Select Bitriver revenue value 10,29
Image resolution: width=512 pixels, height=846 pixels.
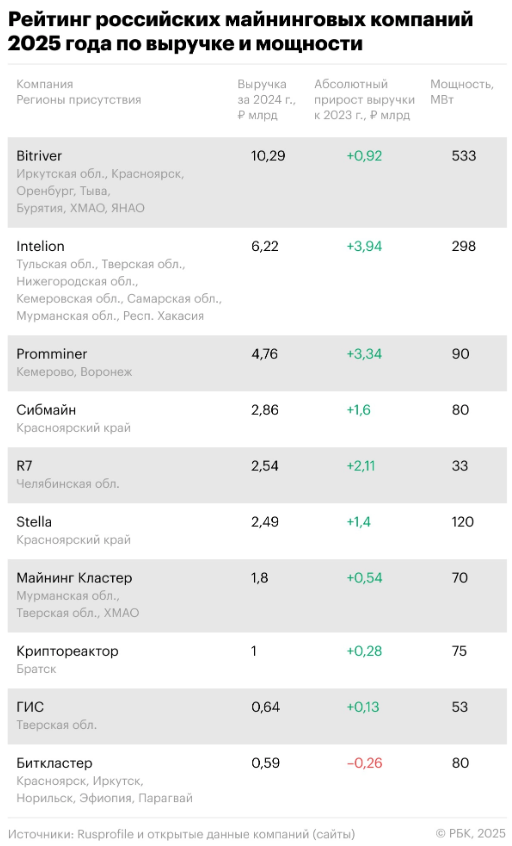268,156
